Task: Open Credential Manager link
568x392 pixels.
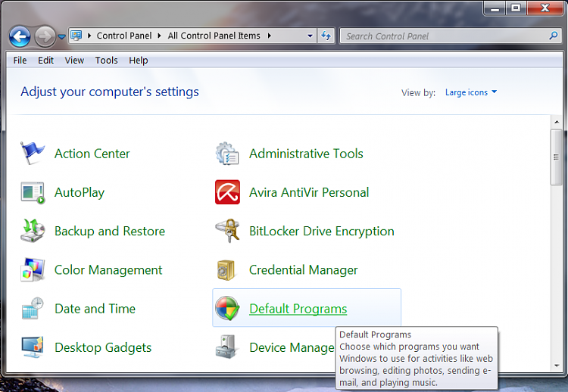Action: pos(304,270)
